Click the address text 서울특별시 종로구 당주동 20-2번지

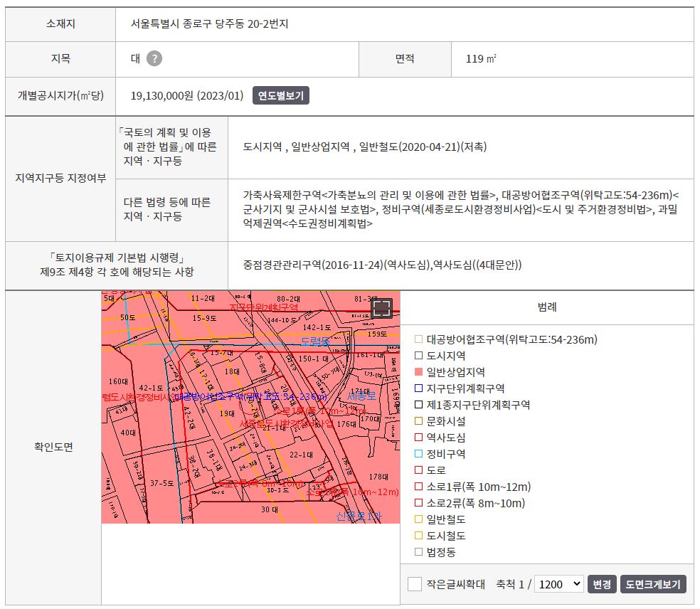tap(209, 23)
